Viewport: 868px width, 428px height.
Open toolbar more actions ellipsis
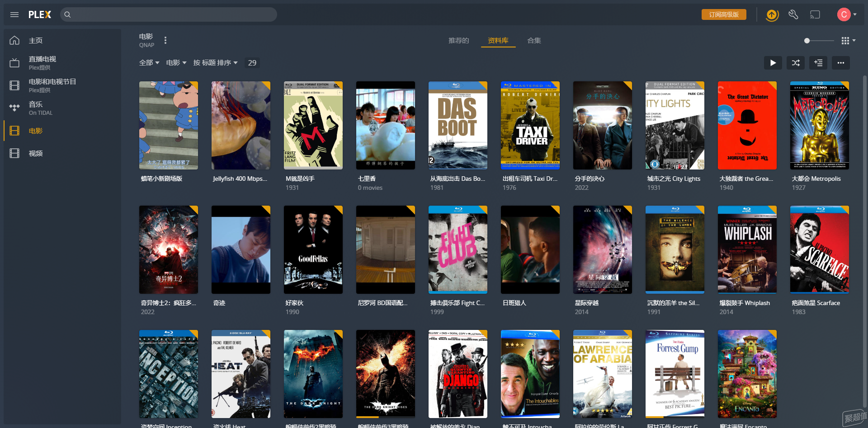tap(841, 63)
